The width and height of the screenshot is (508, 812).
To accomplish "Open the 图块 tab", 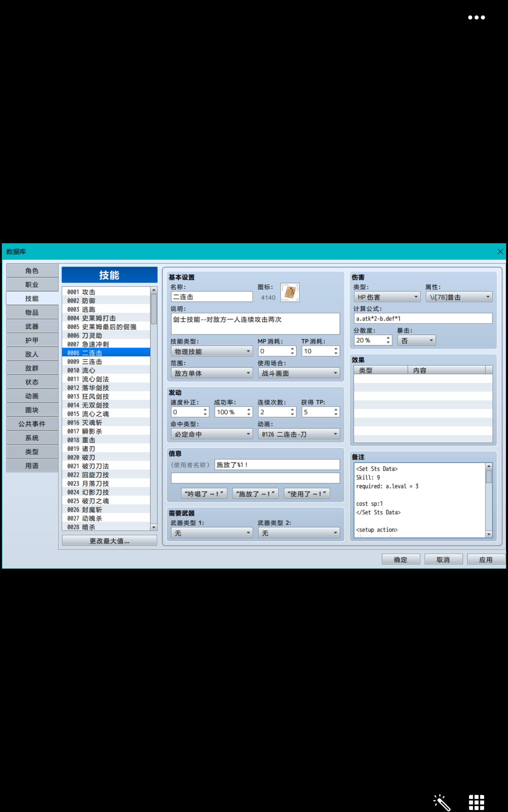I will pos(32,410).
